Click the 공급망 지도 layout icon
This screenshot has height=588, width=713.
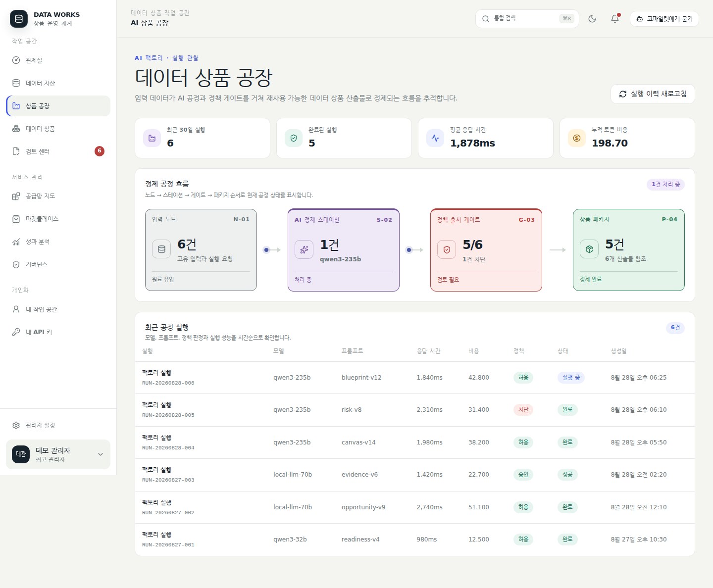coord(16,196)
